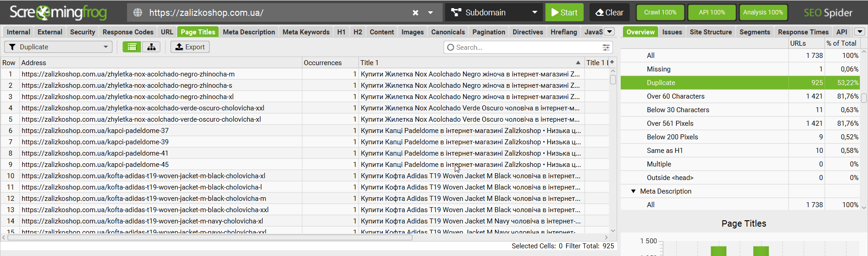Select Below 30 Characters in overview
This screenshot has height=256, width=868.
point(740,110)
